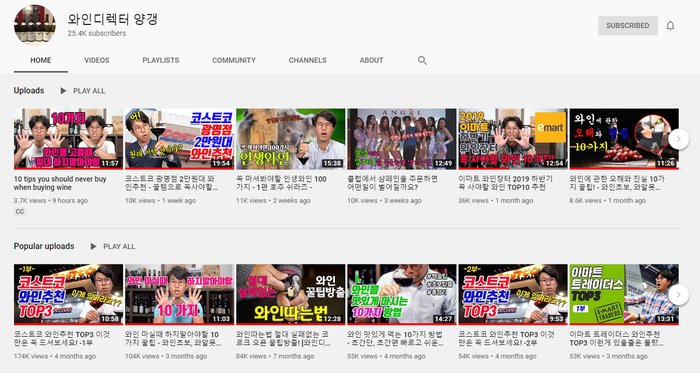Click the Uploads section heading
700x373 pixels.
coord(29,91)
